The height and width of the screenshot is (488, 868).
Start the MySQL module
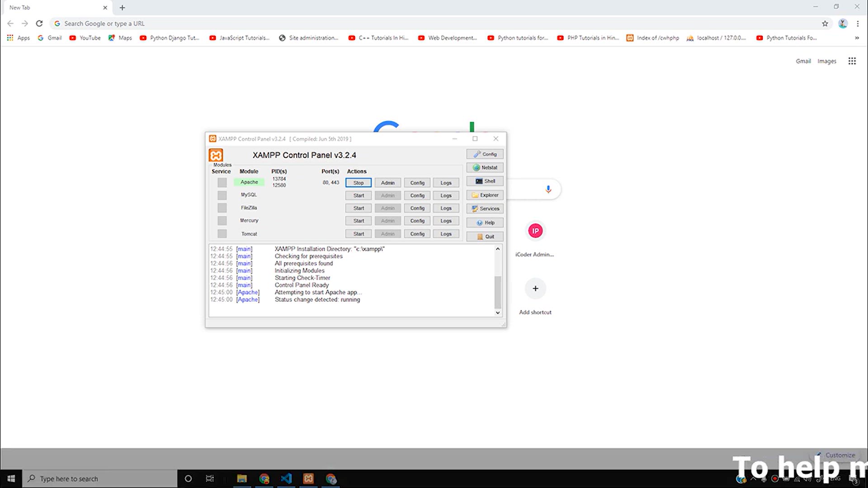click(x=359, y=196)
